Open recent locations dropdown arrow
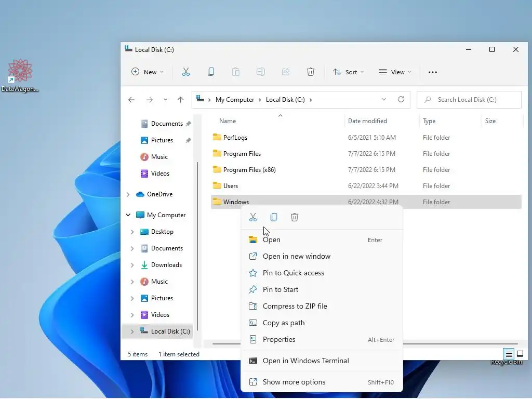 click(165, 100)
